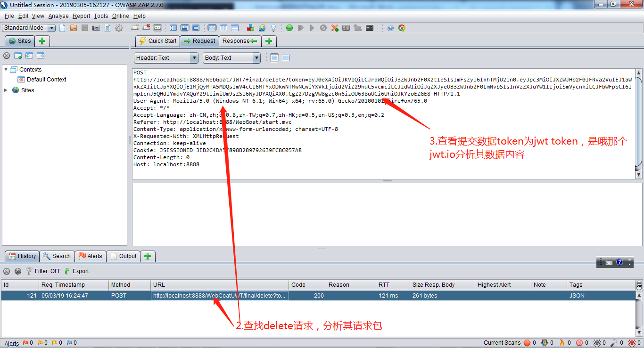644x348 pixels.
Task: Click the Snapshot Session camera icon
Action: tap(96, 28)
